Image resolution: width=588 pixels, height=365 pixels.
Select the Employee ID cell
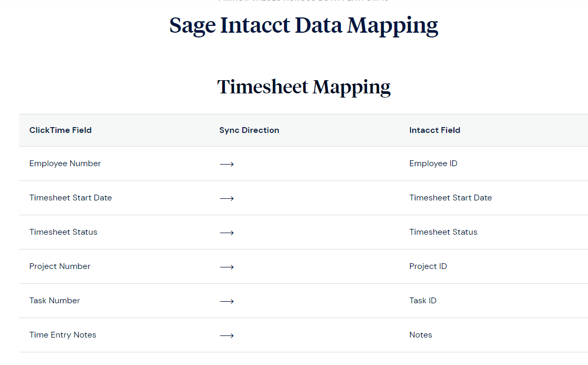point(433,164)
